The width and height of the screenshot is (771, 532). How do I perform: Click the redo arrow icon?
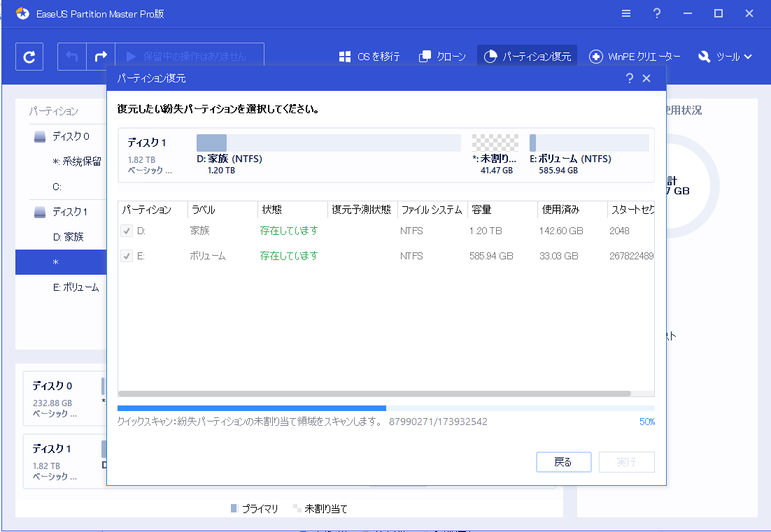(x=101, y=57)
